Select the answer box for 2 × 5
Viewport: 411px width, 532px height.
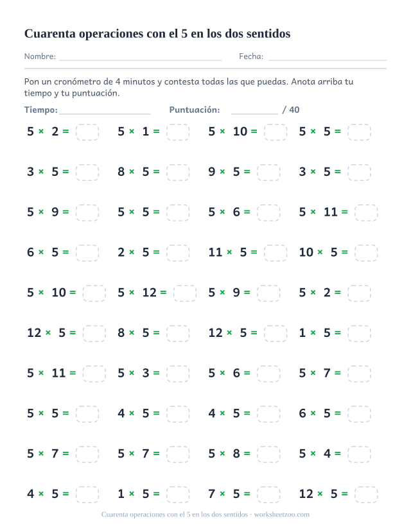178,253
